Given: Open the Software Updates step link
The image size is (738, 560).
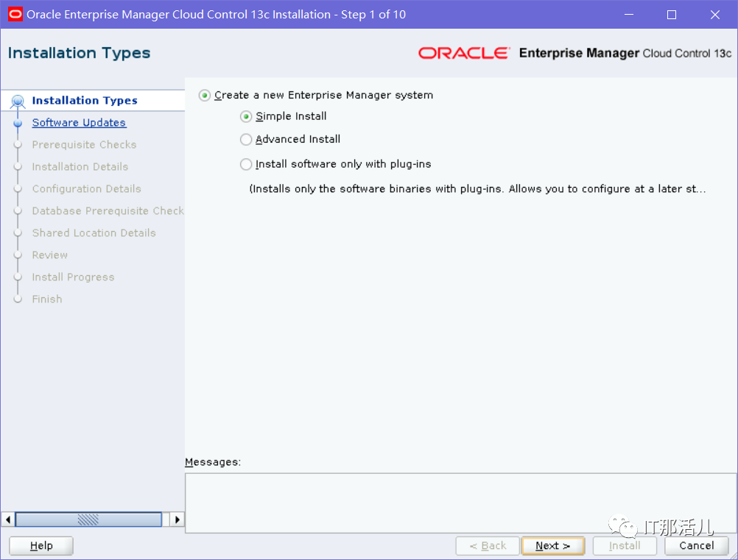Looking at the screenshot, I should [79, 123].
